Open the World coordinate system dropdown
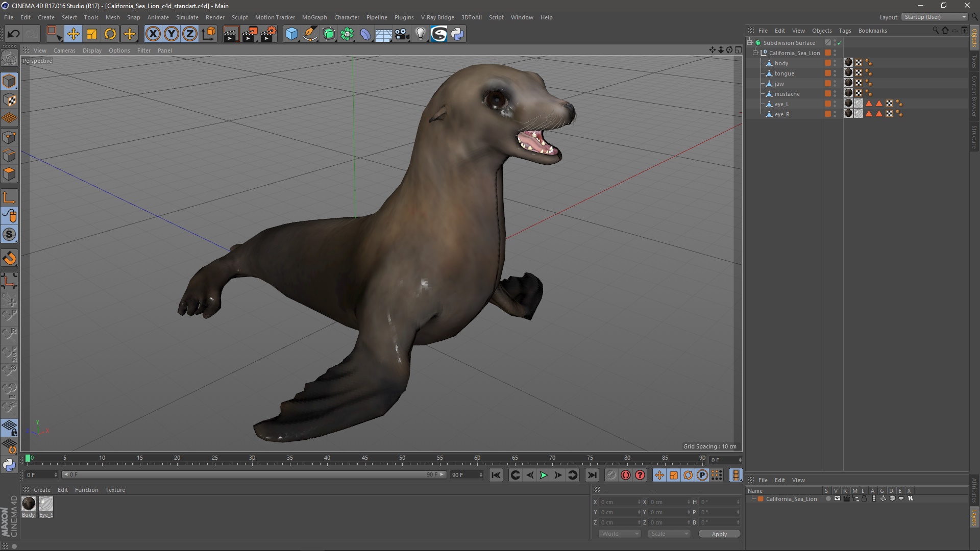 click(620, 534)
